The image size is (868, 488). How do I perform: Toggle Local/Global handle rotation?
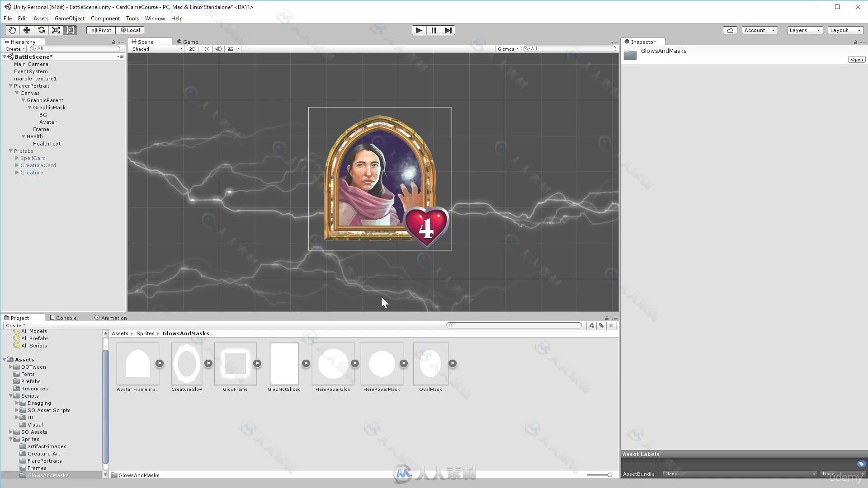point(130,30)
